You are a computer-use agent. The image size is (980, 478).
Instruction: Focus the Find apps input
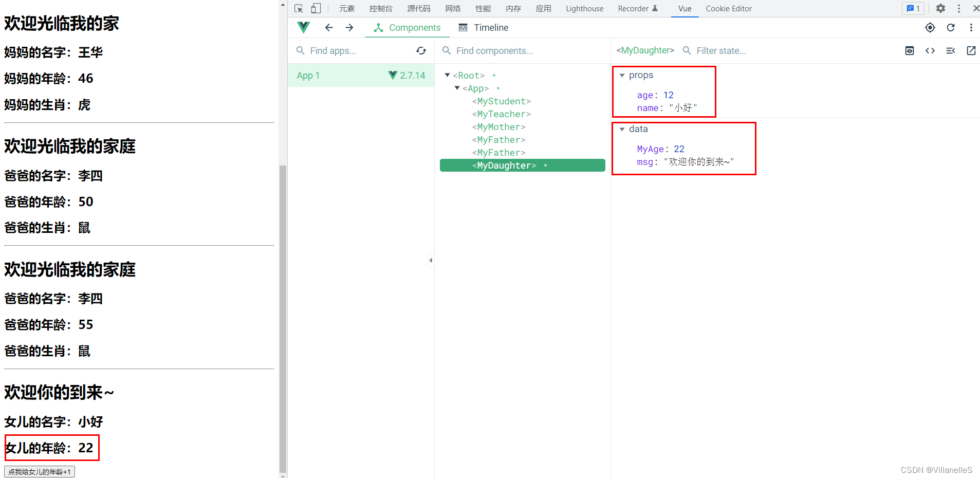[x=360, y=51]
